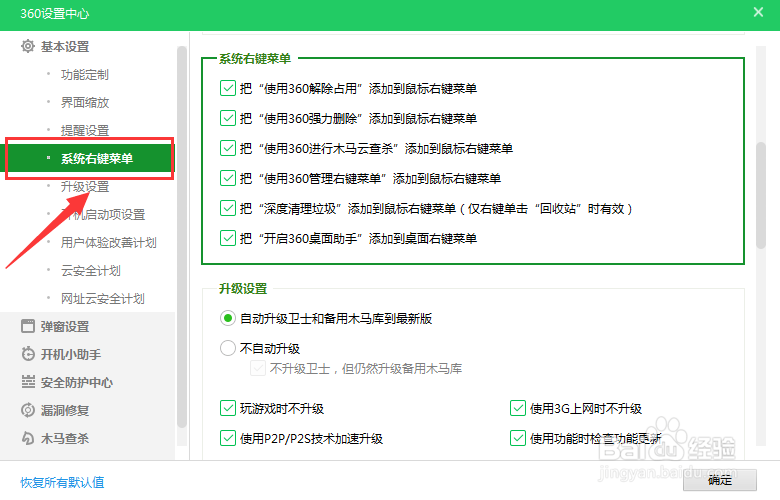Click the icon next to 漏洞修复
The image size is (780, 500).
[28, 410]
